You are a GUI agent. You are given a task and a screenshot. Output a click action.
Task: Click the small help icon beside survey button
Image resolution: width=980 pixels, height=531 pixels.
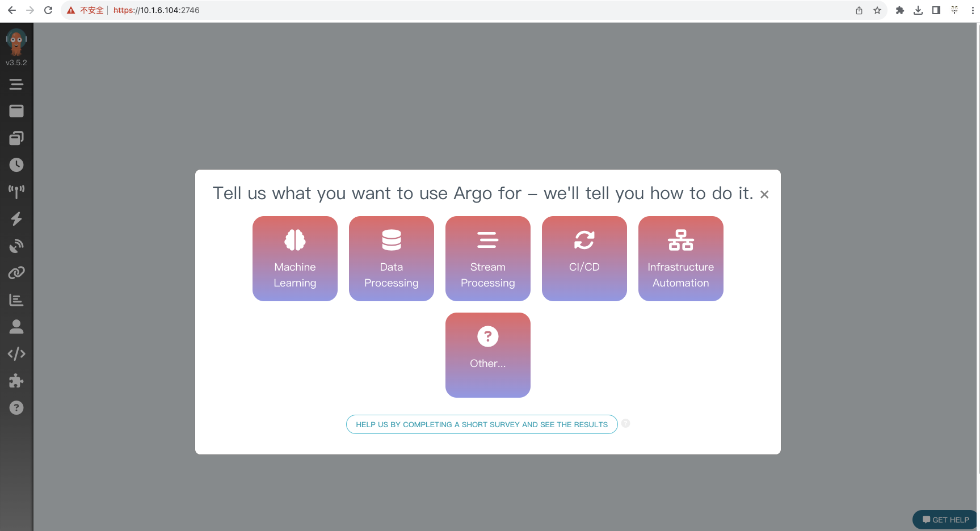point(626,423)
